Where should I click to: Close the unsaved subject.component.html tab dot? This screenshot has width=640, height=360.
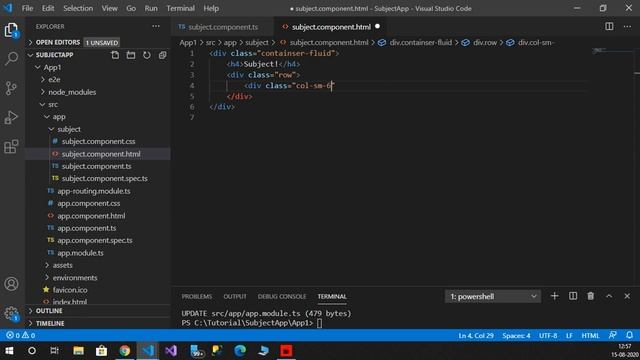[378, 27]
